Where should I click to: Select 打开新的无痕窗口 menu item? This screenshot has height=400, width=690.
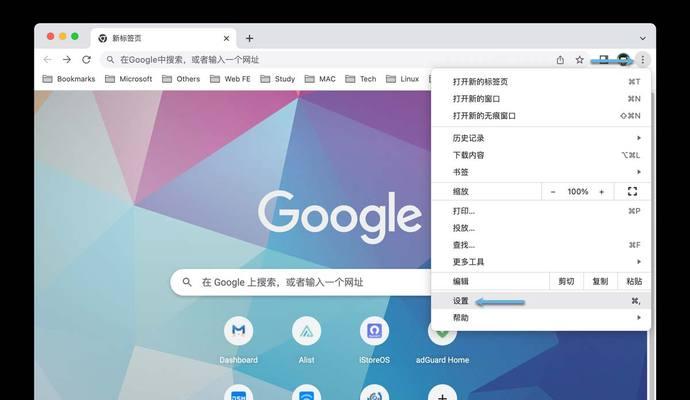[541, 116]
